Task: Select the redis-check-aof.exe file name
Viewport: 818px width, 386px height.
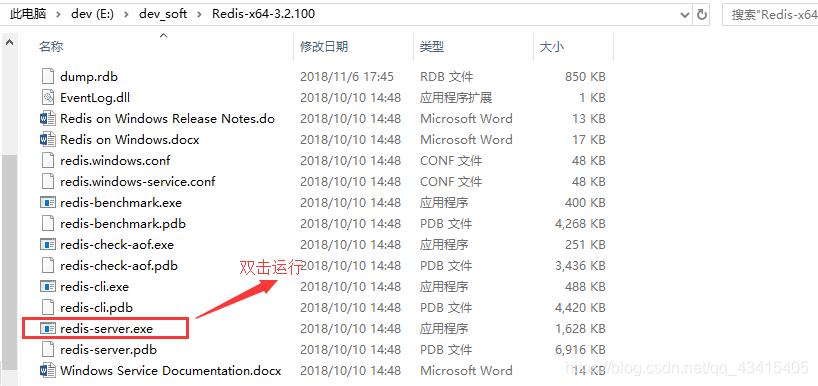Action: coord(116,245)
